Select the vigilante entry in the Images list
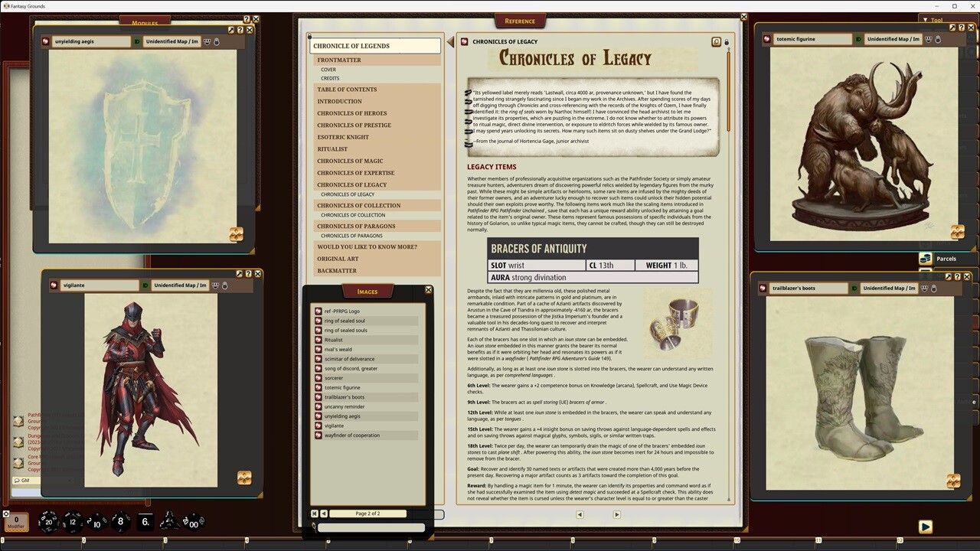This screenshot has width=980, height=551. pyautogui.click(x=338, y=425)
